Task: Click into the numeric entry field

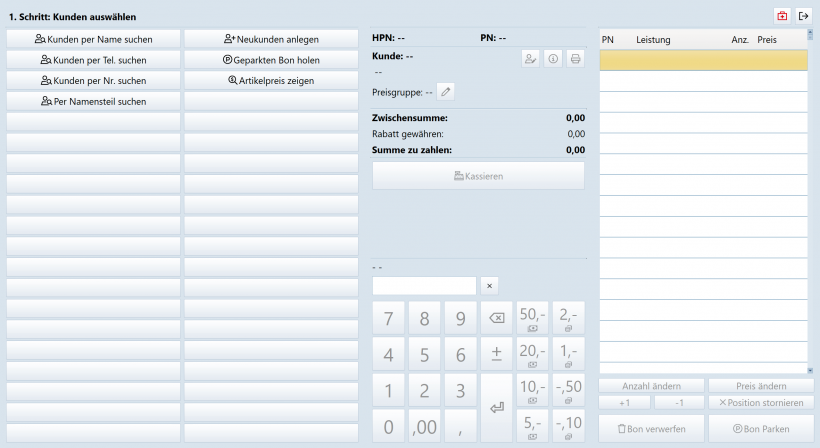Action: 424,286
